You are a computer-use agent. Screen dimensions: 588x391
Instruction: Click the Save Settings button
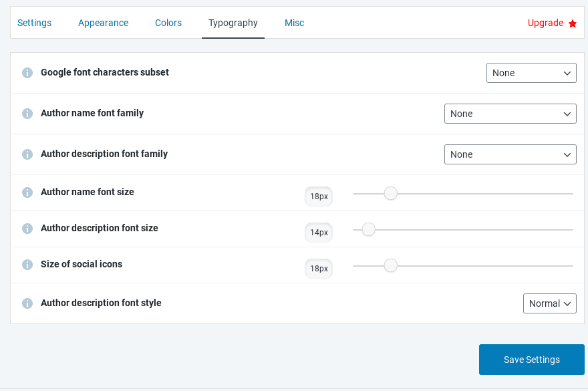[x=531, y=360]
